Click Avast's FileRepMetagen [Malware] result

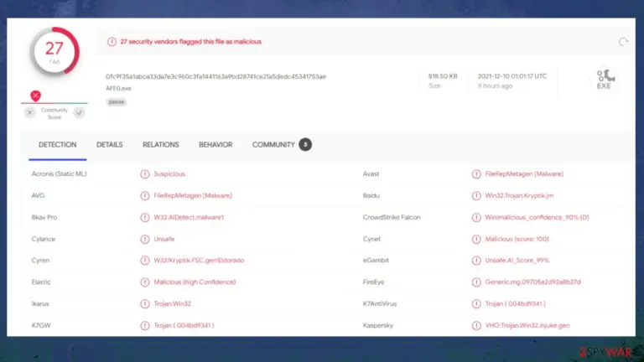524,174
